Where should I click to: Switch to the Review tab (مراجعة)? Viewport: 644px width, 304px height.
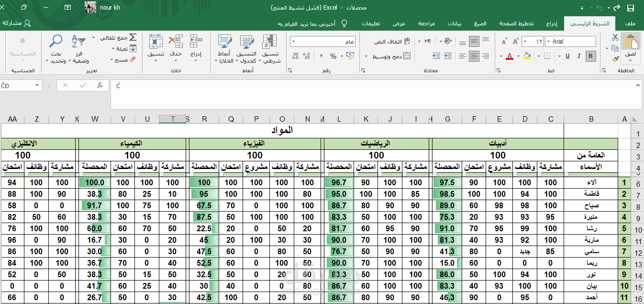[426, 23]
